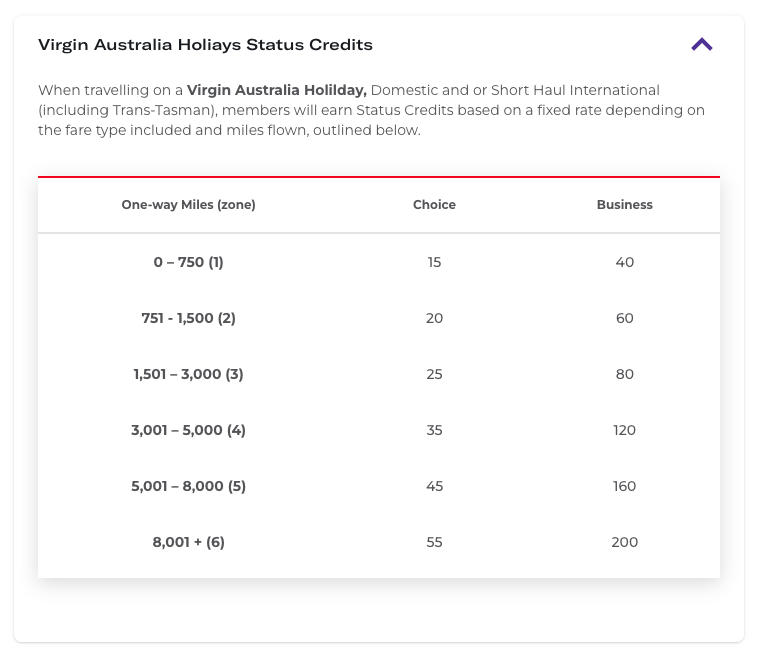Click the Choice value 20
The height and width of the screenshot is (659, 762).
point(434,318)
